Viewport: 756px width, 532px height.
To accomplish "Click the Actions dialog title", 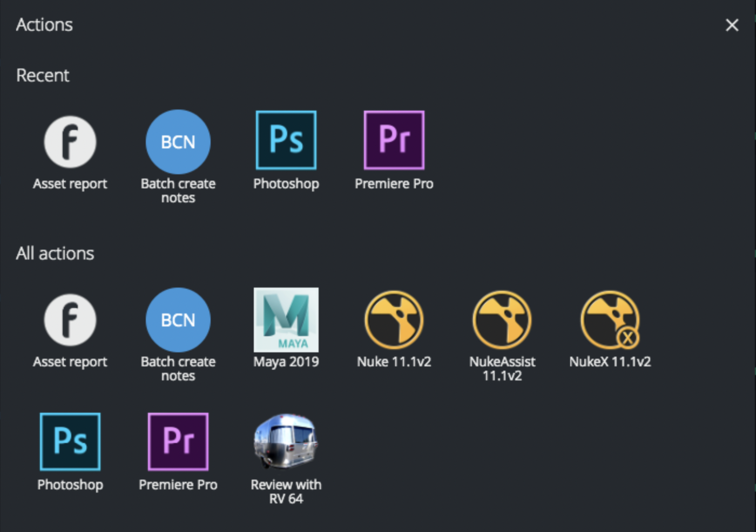I will pos(44,24).
